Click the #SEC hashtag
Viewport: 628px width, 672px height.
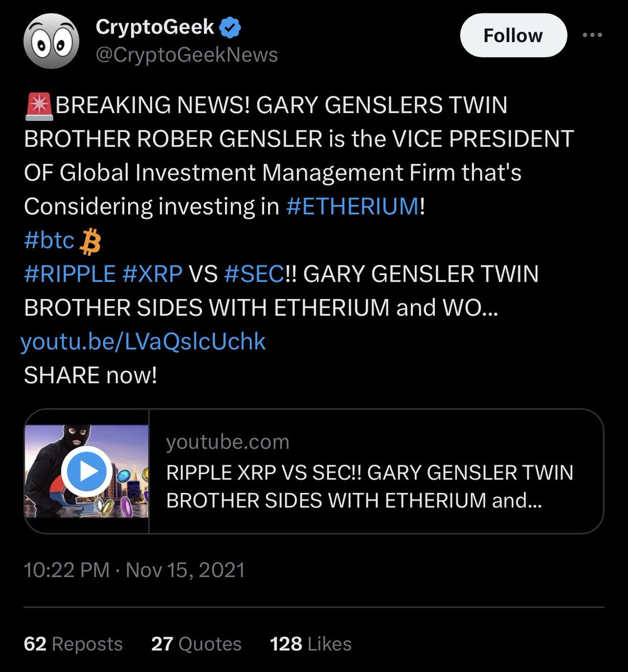(x=253, y=274)
